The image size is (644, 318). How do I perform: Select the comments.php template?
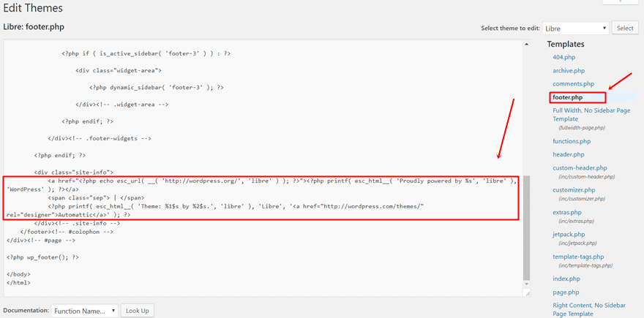[x=573, y=84]
